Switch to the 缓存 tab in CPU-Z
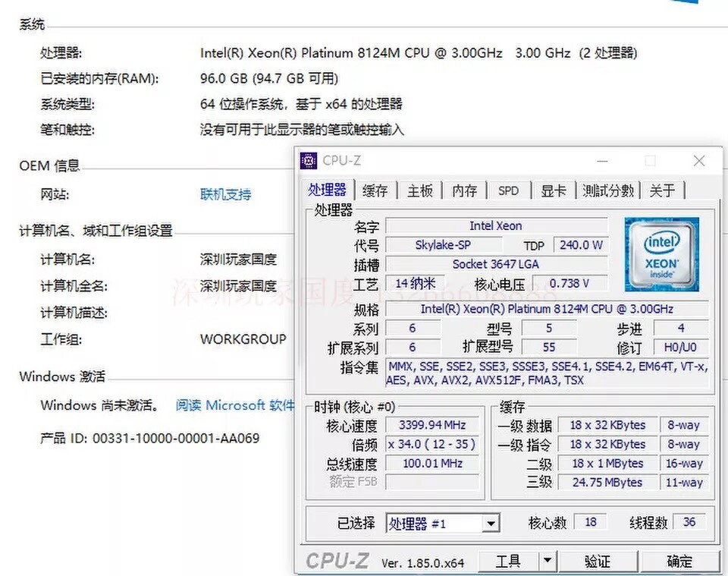Screen dimensions: 728x576 tap(375, 191)
